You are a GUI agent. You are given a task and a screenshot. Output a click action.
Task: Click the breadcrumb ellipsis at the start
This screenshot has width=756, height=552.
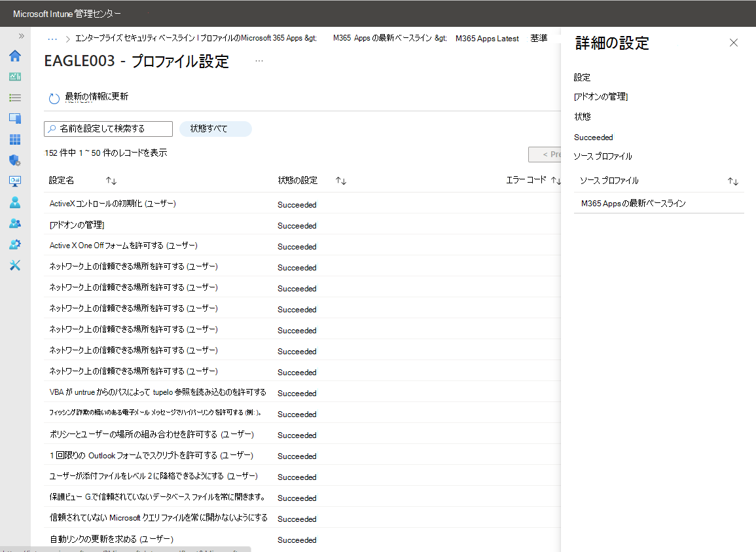[x=52, y=39]
